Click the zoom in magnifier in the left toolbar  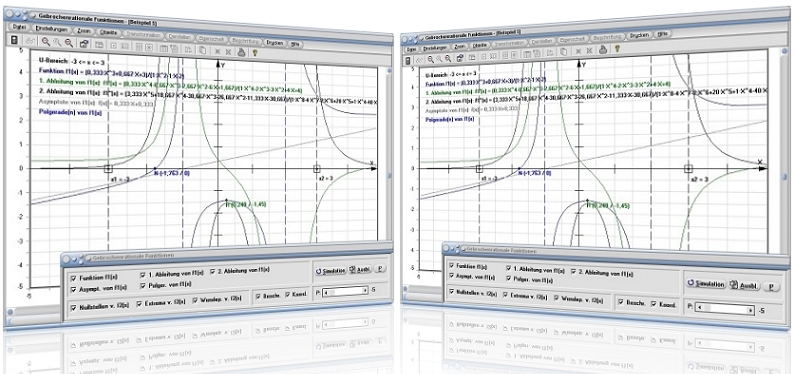[x=46, y=42]
